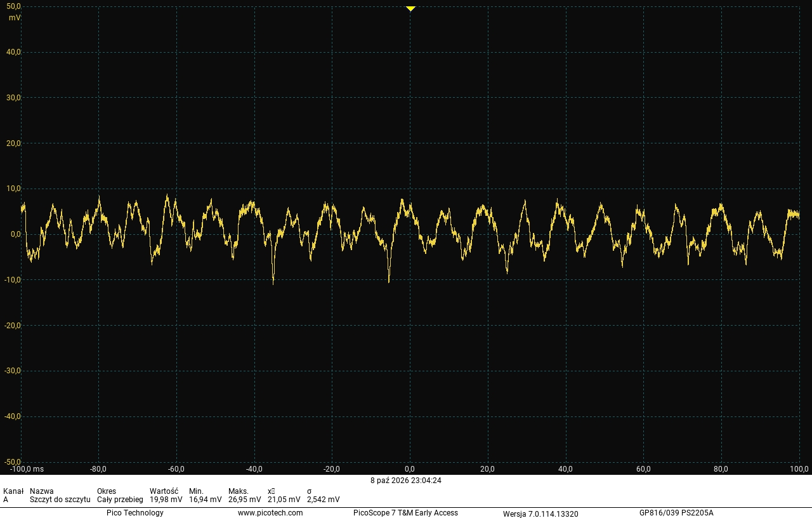Click the yellow trigger marker above the graph
Viewport: 812px width, 518px height.
click(x=410, y=9)
